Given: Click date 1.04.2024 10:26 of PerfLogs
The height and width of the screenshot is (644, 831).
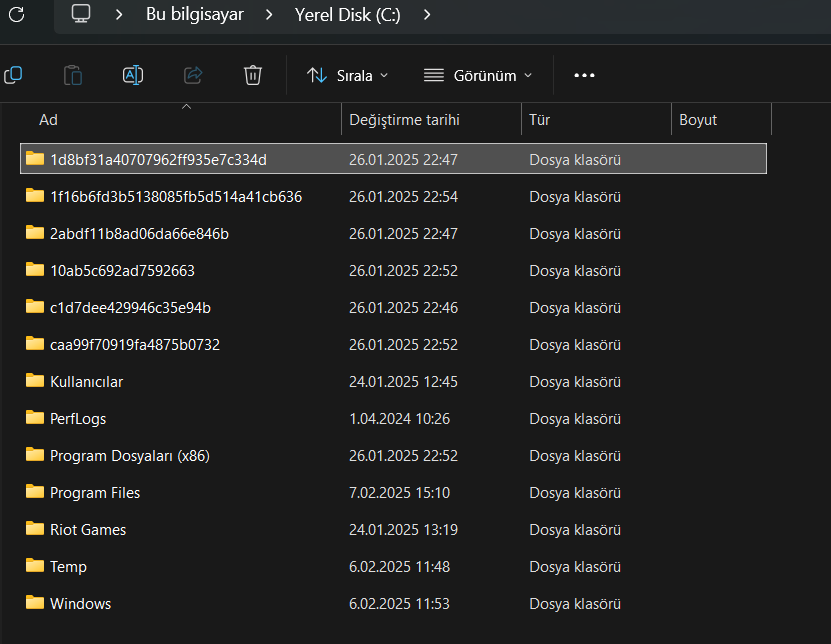Looking at the screenshot, I should (x=400, y=419).
